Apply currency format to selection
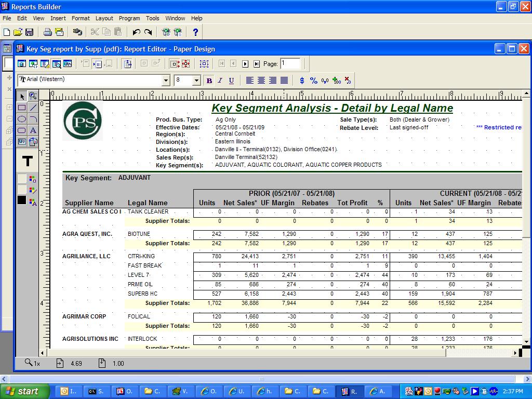This screenshot has width=532, height=399. click(303, 81)
